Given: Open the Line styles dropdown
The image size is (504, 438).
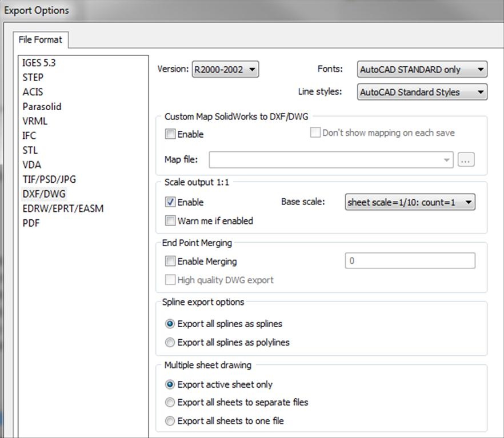Looking at the screenshot, I should pos(422,92).
